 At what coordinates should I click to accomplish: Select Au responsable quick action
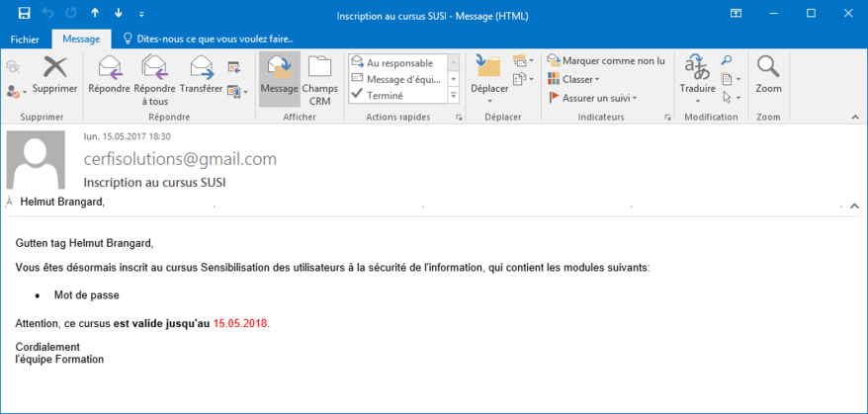398,62
